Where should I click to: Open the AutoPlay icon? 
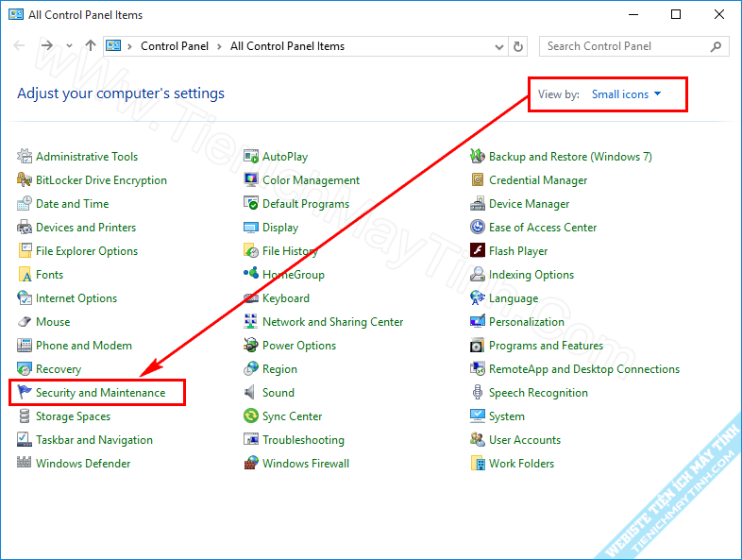(x=251, y=156)
